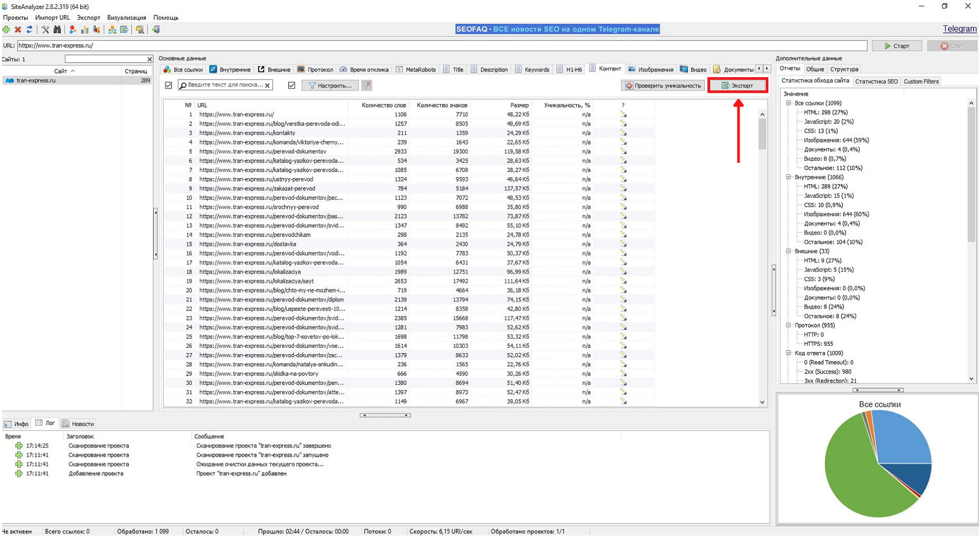Image resolution: width=980 pixels, height=536 pixels.
Task: Switch to the Новости tab
Action: click(x=78, y=424)
